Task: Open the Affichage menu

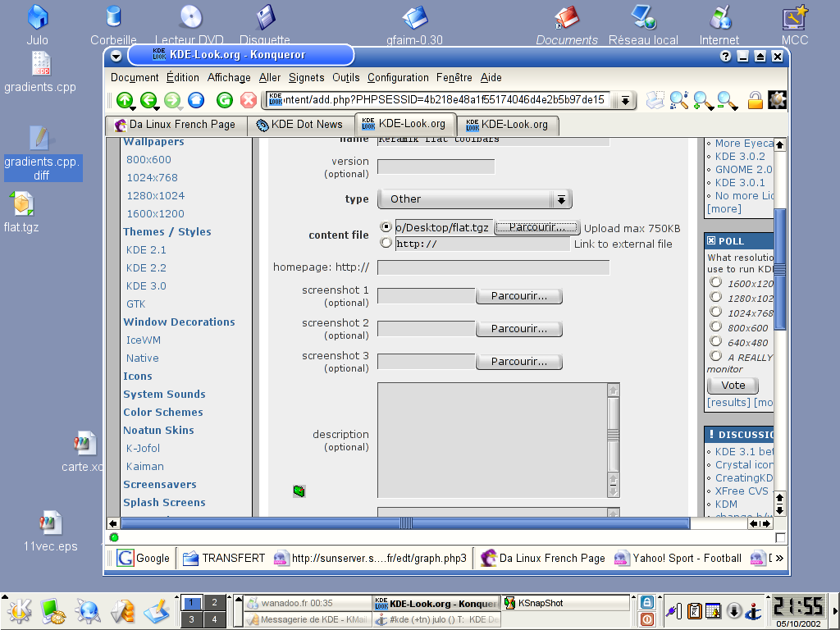Action: [x=229, y=78]
